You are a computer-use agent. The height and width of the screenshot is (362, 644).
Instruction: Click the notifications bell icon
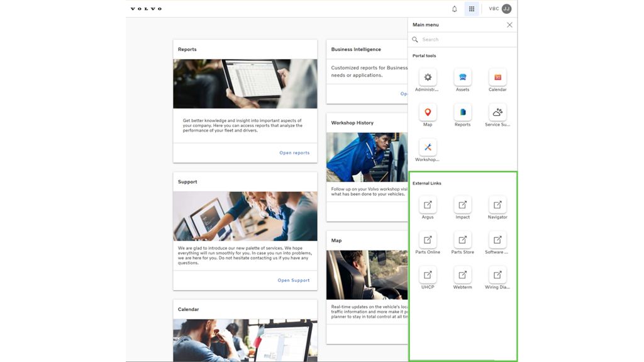pos(455,9)
